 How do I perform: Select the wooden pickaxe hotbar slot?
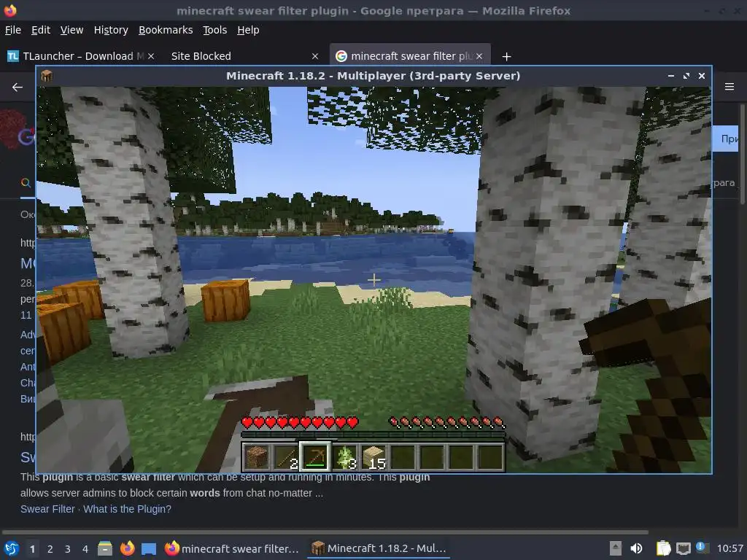coord(314,456)
